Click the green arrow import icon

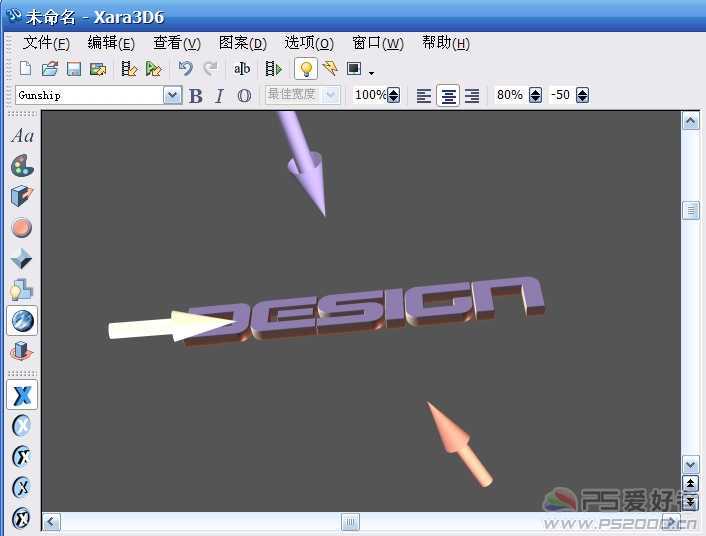click(154, 69)
